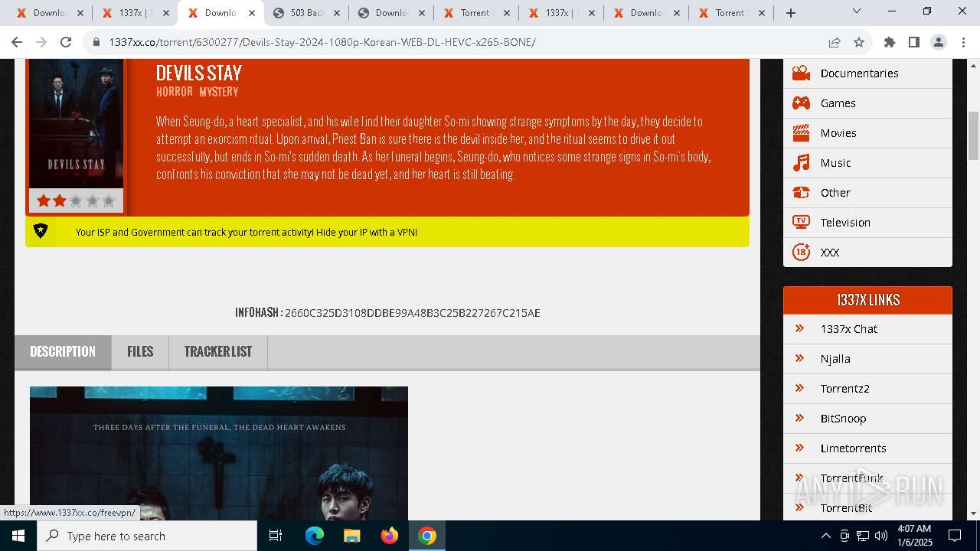Open the Music note icon

(x=801, y=163)
